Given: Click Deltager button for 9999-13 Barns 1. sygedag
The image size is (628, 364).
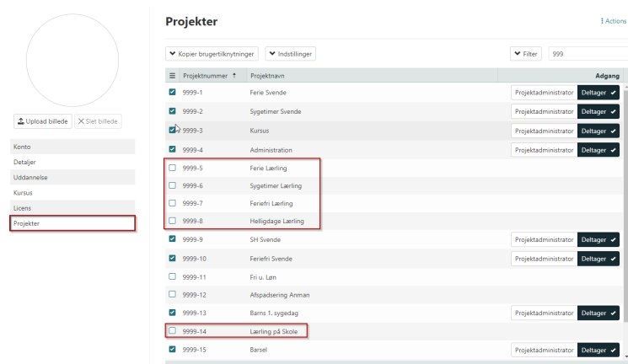Looking at the screenshot, I should (x=598, y=313).
